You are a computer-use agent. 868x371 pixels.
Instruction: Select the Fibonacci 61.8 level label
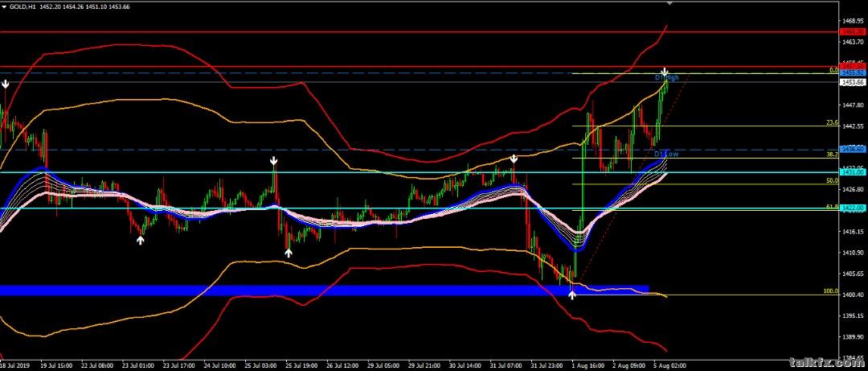pos(833,207)
